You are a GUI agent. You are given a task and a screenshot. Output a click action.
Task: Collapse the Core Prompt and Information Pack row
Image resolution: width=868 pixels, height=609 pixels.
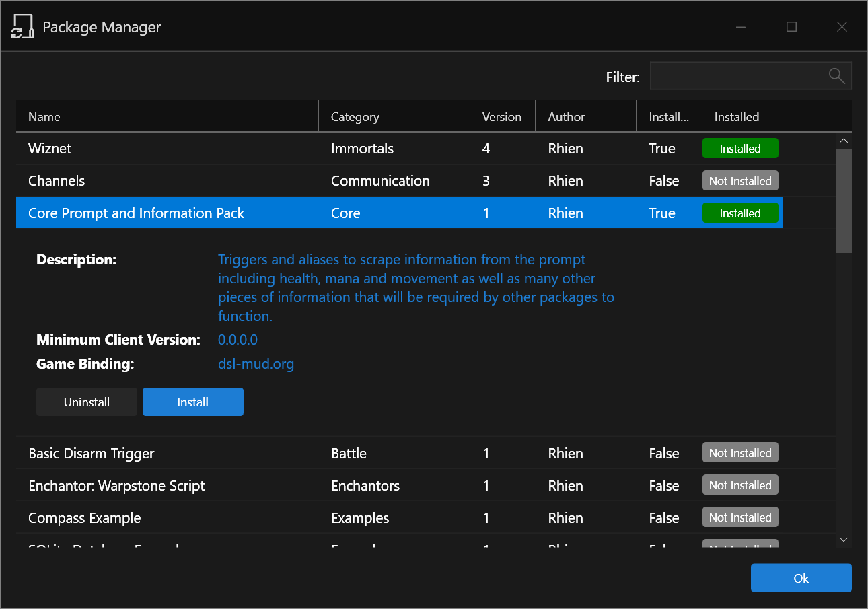click(400, 213)
